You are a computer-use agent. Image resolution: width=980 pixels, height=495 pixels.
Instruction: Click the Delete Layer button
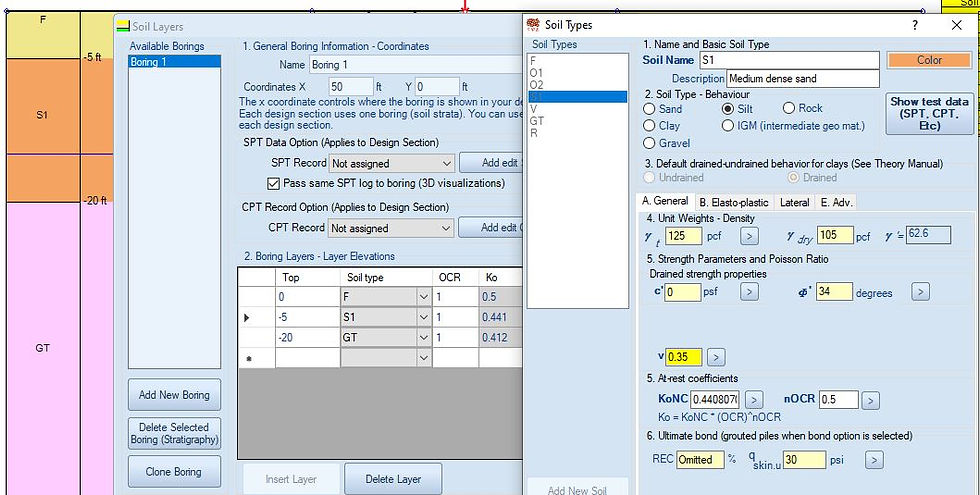(393, 479)
